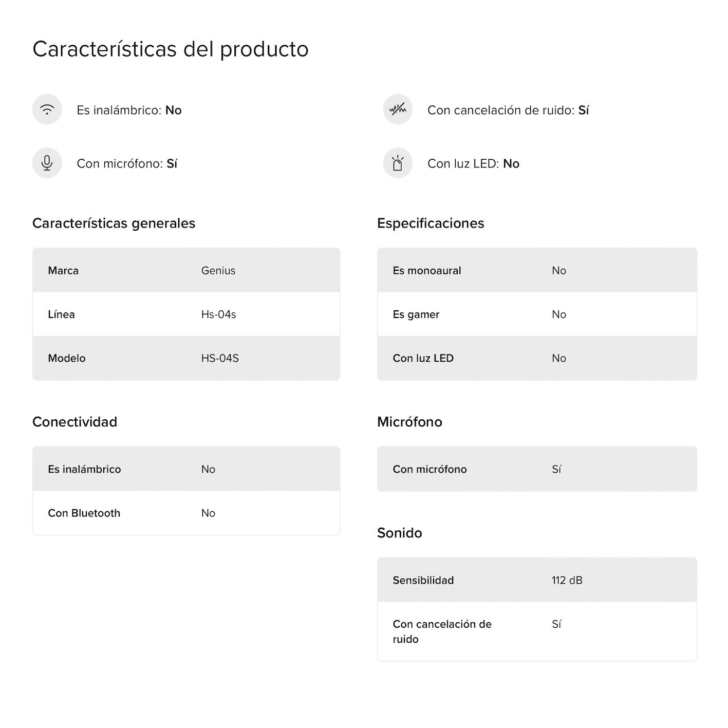
Task: Select the 'Es inalámbrico: No' highlight text
Action: coord(129,110)
